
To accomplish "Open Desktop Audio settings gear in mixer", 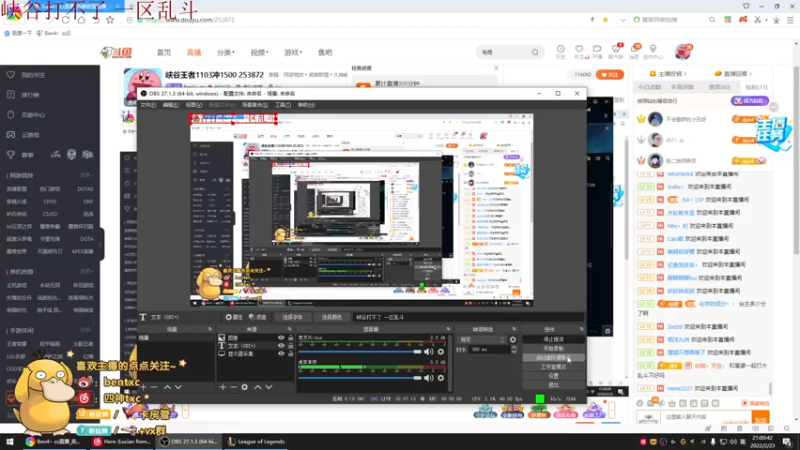I will (441, 378).
